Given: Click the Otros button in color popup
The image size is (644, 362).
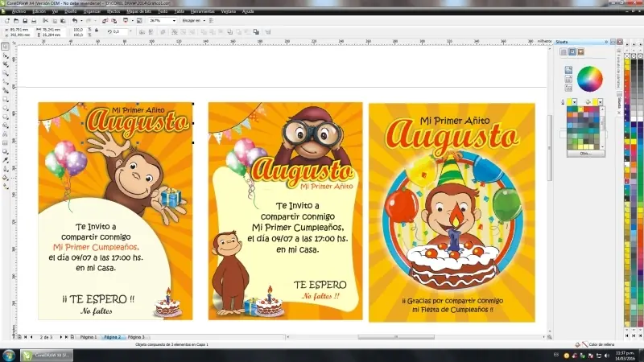Looking at the screenshot, I should [585, 154].
